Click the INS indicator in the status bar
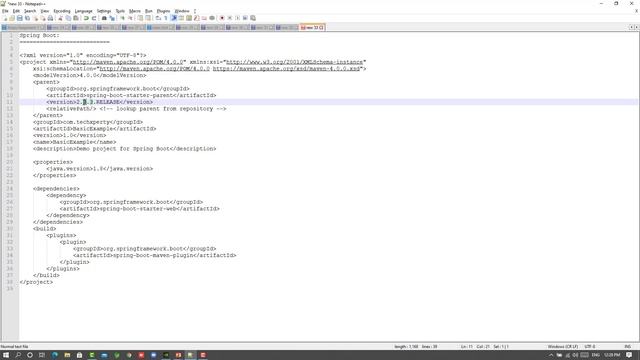 click(x=627, y=347)
